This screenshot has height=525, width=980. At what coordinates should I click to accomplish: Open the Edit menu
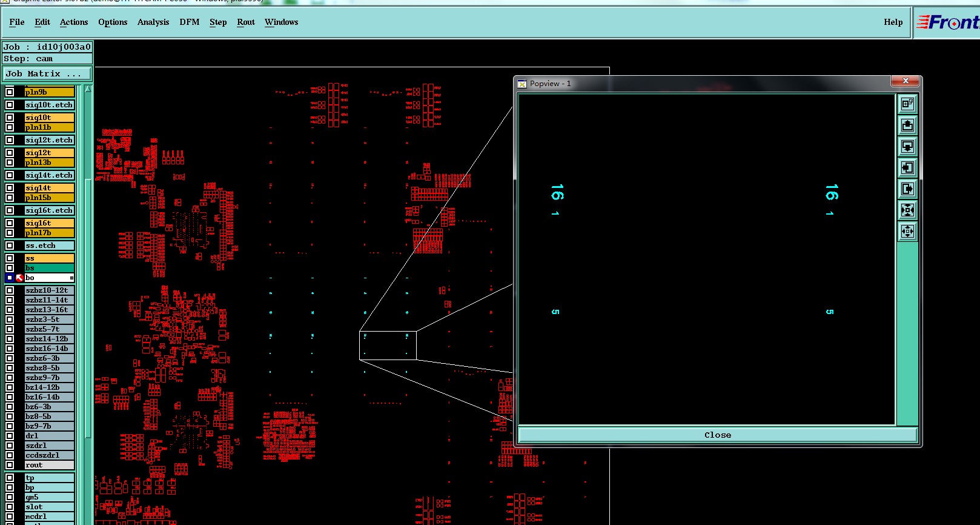[x=42, y=22]
